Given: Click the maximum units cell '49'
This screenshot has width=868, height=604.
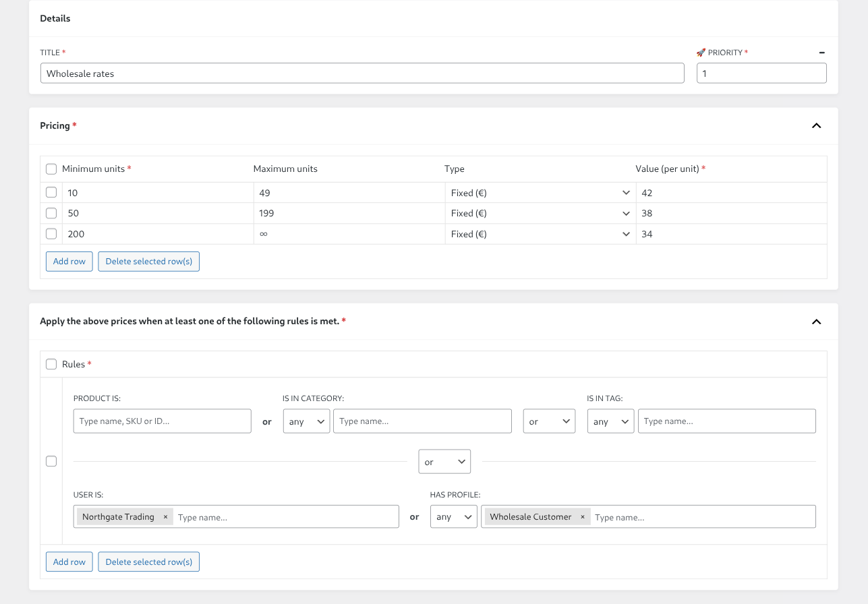Looking at the screenshot, I should [x=349, y=193].
